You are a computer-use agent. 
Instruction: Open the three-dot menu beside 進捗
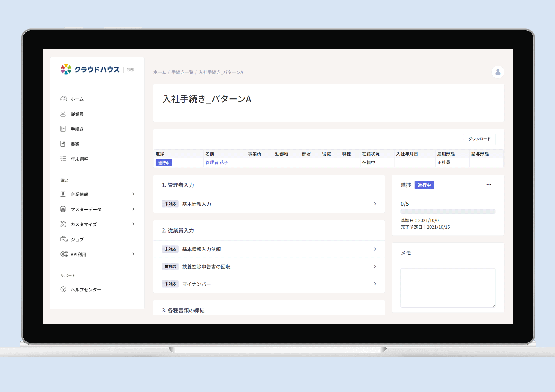(x=489, y=184)
